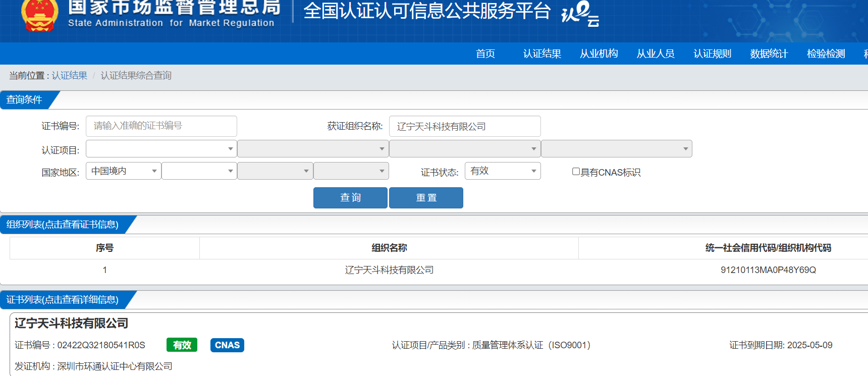Open the fourth 认证项目 dropdown

pos(617,149)
